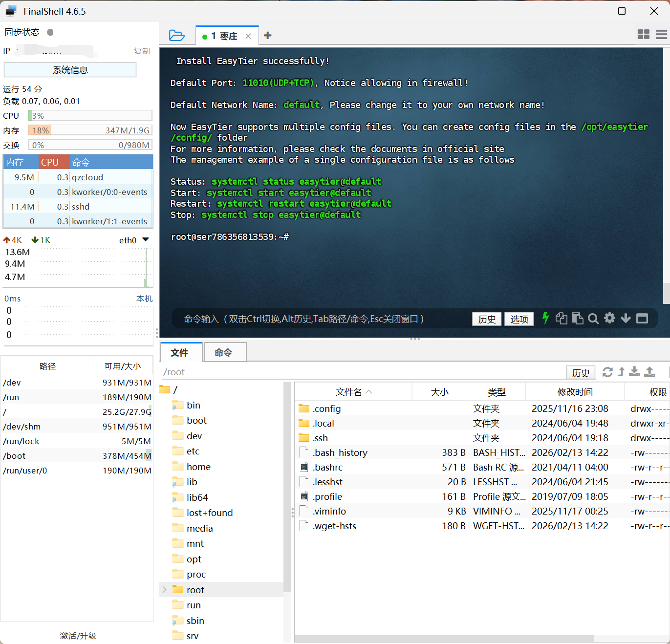
Task: Open eth0 network interface dropdown
Action: click(x=145, y=240)
